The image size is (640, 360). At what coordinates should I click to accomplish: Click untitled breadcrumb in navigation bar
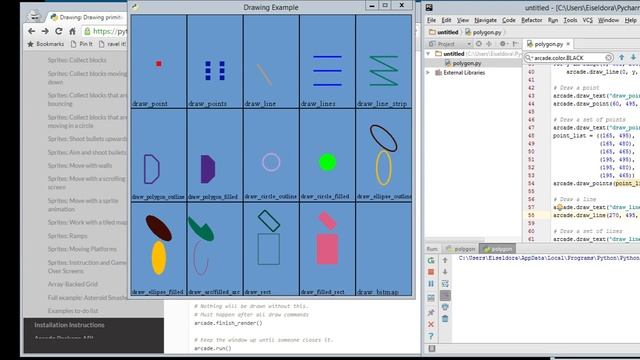pos(444,32)
